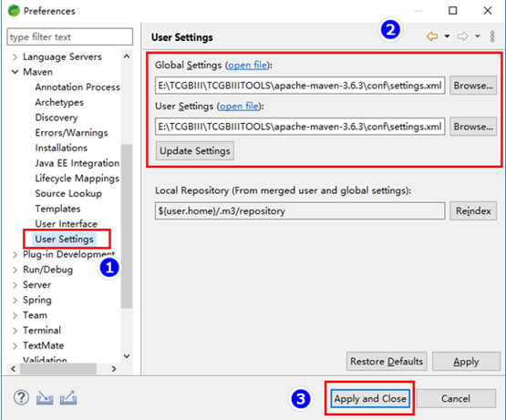This screenshot has width=506, height=420.
Task: Open the Templates preference page
Action: 57,209
